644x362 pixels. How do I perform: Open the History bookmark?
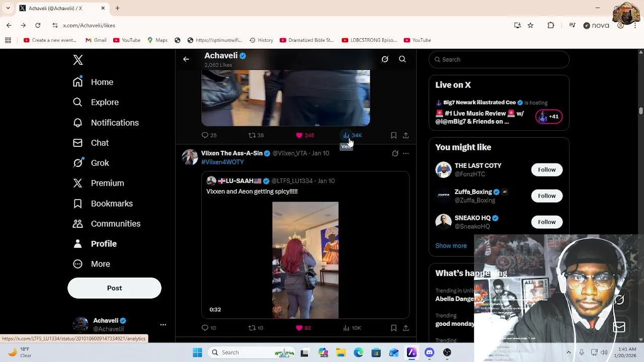[261, 40]
